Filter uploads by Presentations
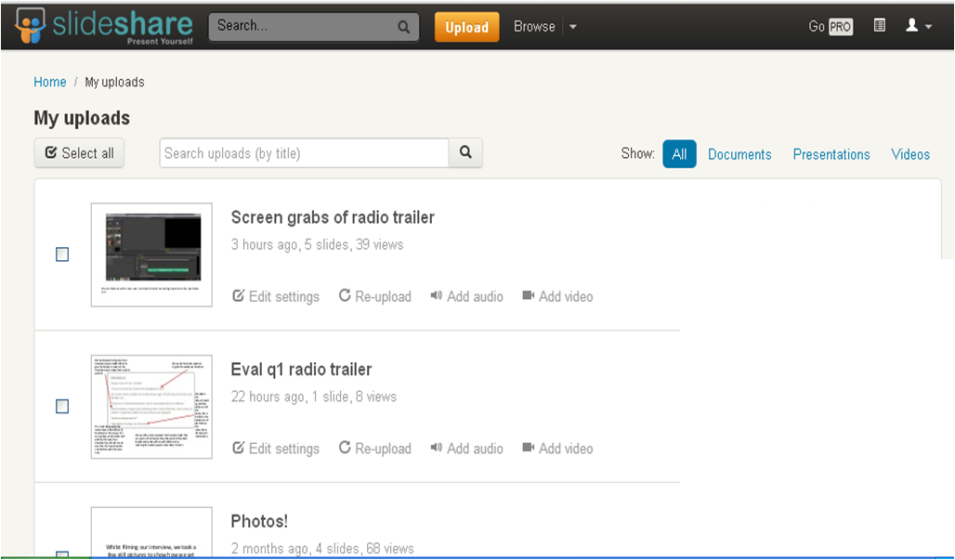This screenshot has height=560, width=955. click(831, 154)
